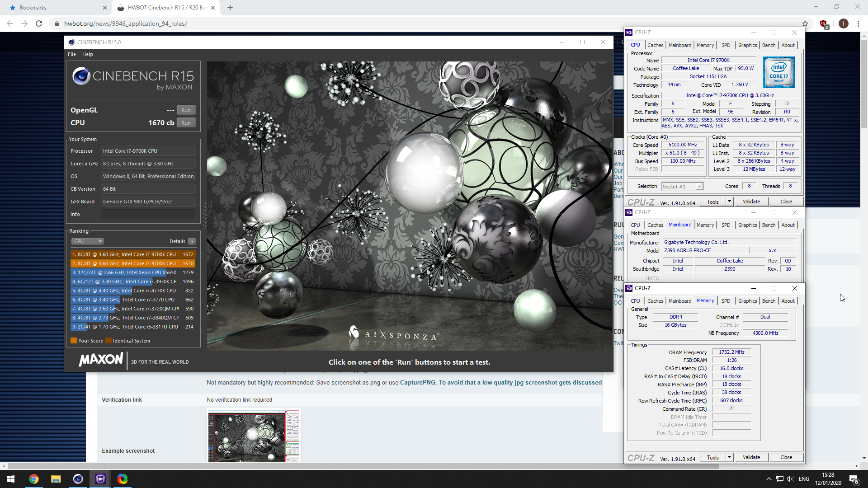Viewport: 868px width, 488px height.
Task: Close the Bookmarks tab
Action: pos(104,8)
